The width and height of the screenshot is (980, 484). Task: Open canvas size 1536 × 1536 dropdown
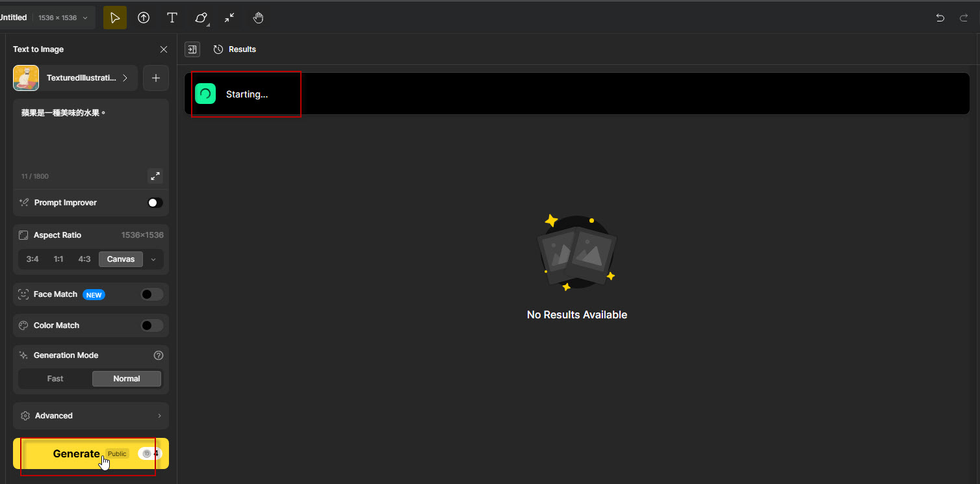tap(63, 18)
